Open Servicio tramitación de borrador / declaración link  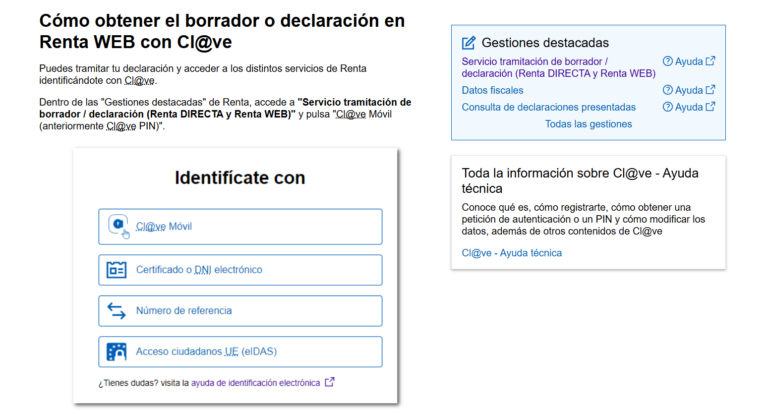click(x=558, y=68)
